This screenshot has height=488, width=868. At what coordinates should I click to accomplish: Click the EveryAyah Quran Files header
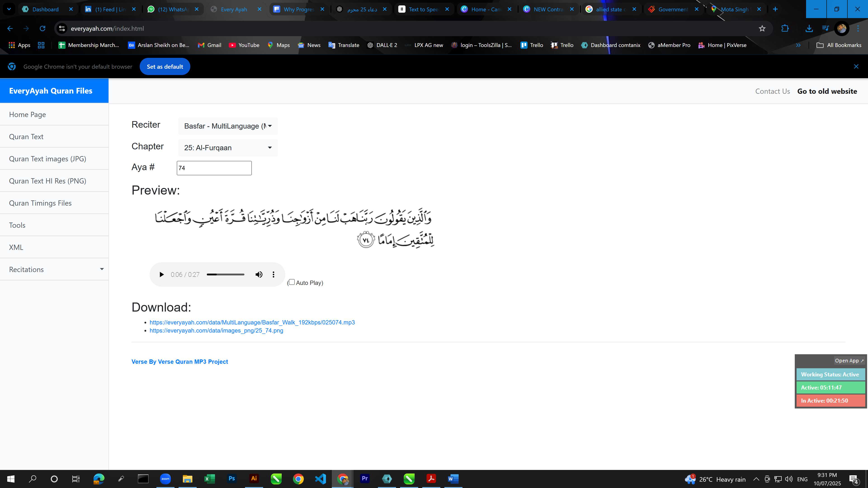(x=54, y=91)
